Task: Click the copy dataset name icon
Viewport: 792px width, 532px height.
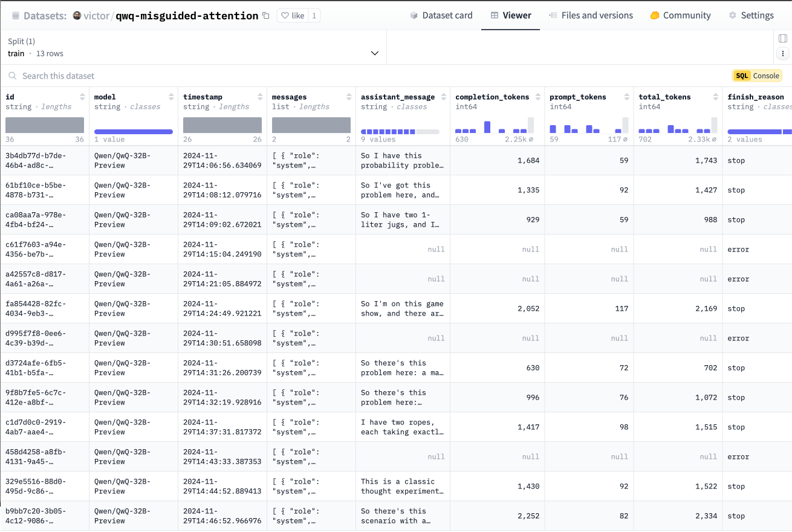Action: point(266,16)
